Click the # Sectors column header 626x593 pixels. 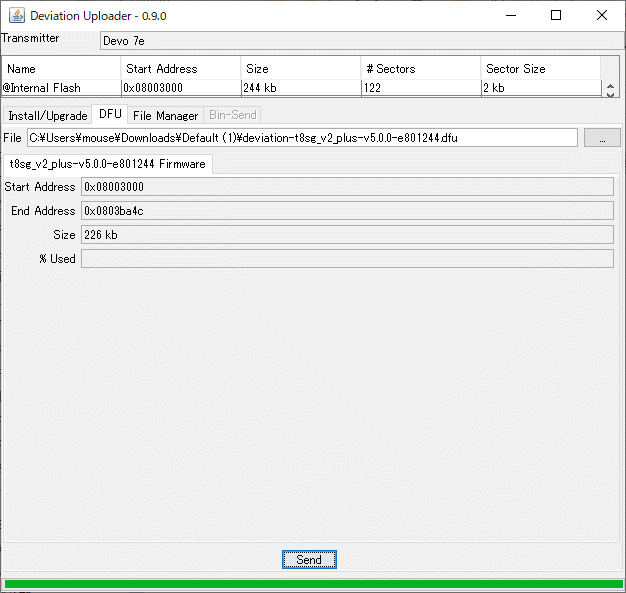coord(421,68)
